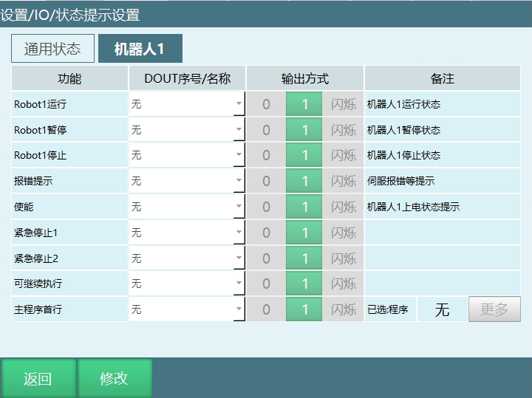Image resolution: width=532 pixels, height=398 pixels.
Task: Set Robot1暂停 output mode to 闪烁
Action: click(343, 129)
